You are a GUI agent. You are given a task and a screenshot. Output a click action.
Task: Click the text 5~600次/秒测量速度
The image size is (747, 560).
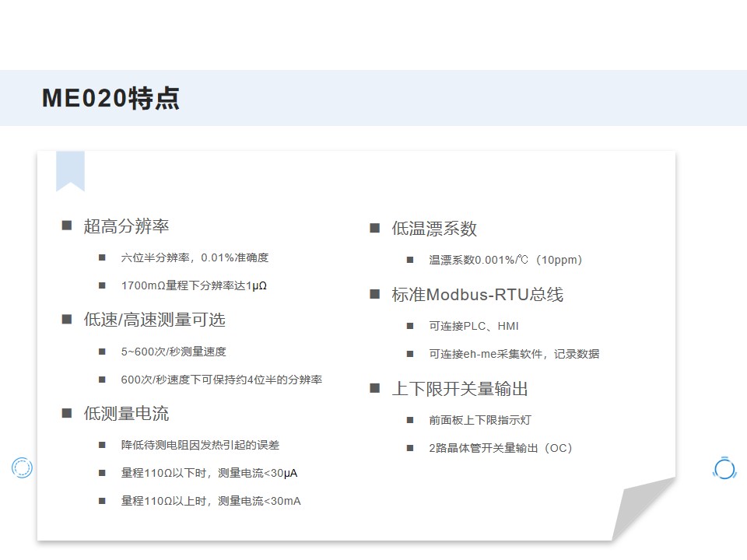[x=174, y=352]
